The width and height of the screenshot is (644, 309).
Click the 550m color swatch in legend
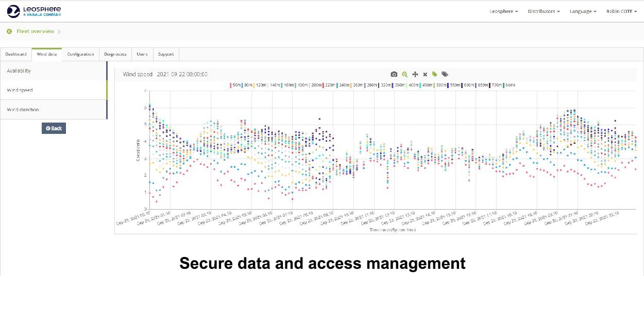point(449,85)
